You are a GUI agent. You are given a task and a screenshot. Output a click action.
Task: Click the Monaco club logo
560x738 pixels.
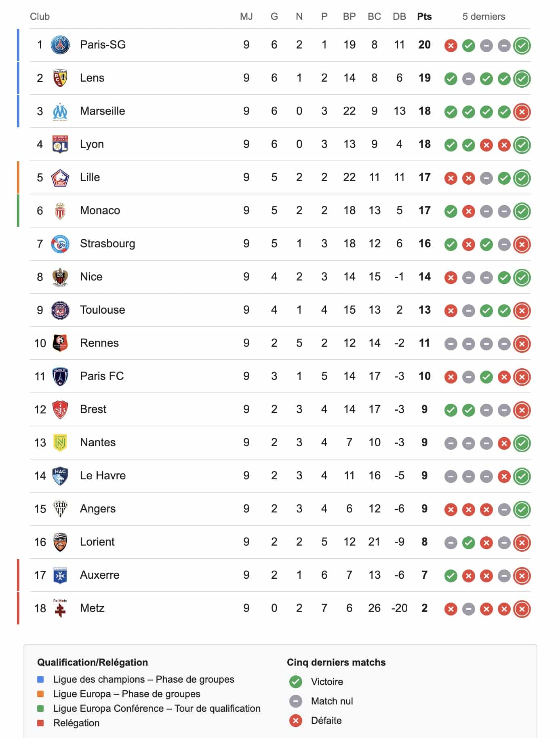60,211
